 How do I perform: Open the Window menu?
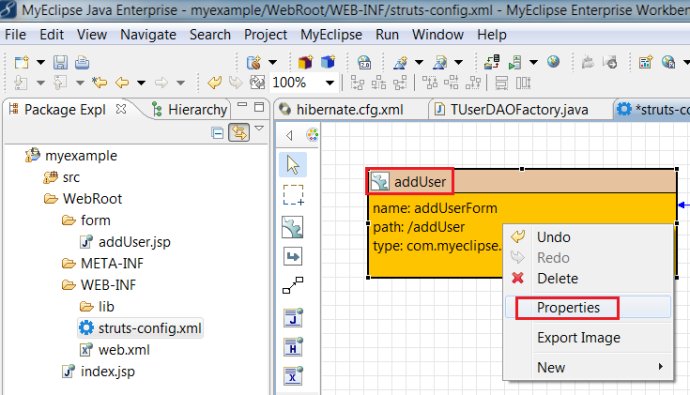click(438, 34)
